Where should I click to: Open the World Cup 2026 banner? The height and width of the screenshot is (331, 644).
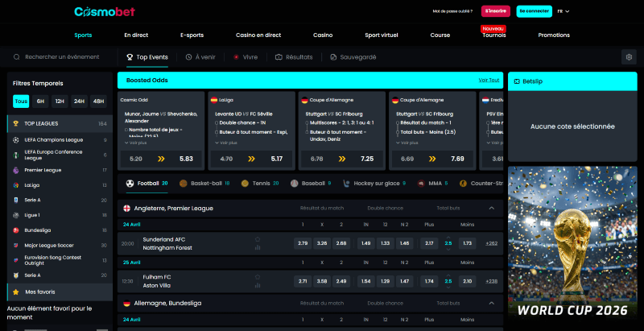tap(572, 242)
